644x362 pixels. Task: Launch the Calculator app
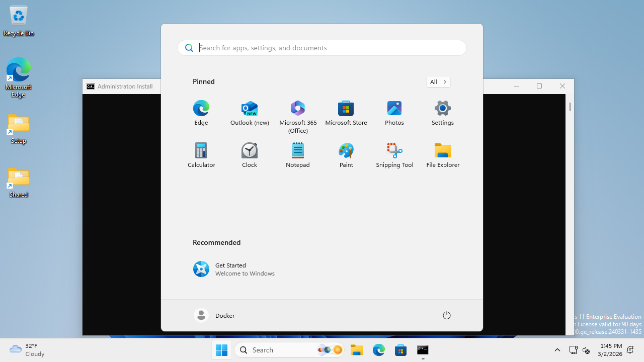click(201, 154)
